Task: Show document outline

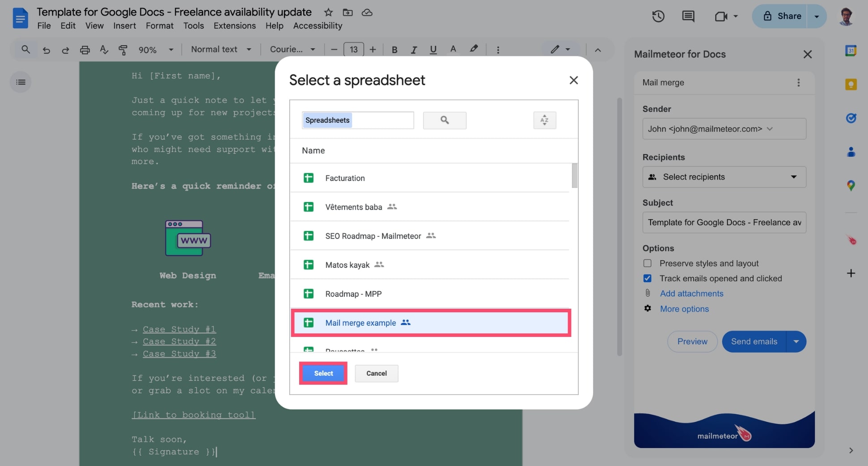Action: coord(21,82)
